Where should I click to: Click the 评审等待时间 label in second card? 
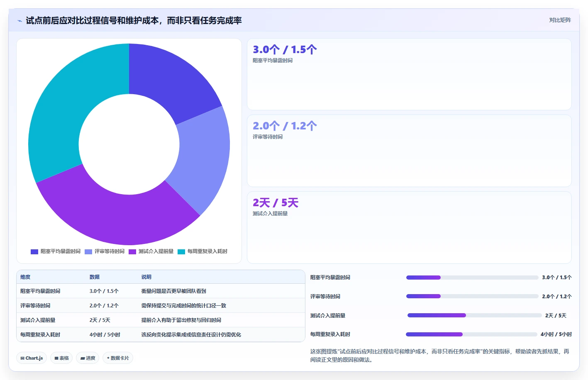coord(268,137)
